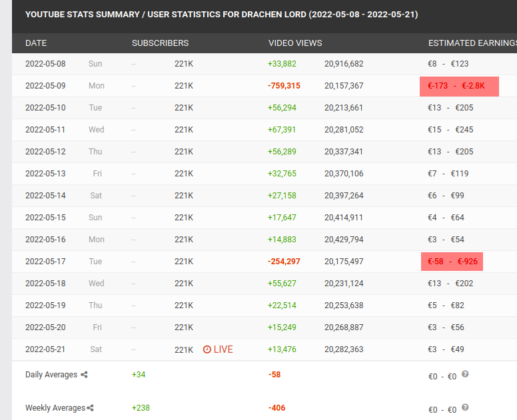Click the Daily Averages label
Image resolution: width=517 pixels, height=420 pixels.
(x=51, y=375)
